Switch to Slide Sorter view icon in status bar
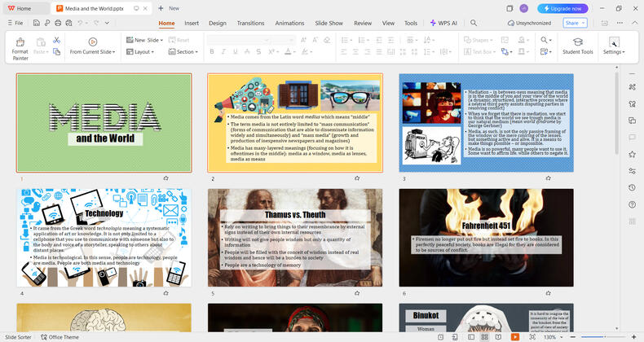 pyautogui.click(x=485, y=337)
